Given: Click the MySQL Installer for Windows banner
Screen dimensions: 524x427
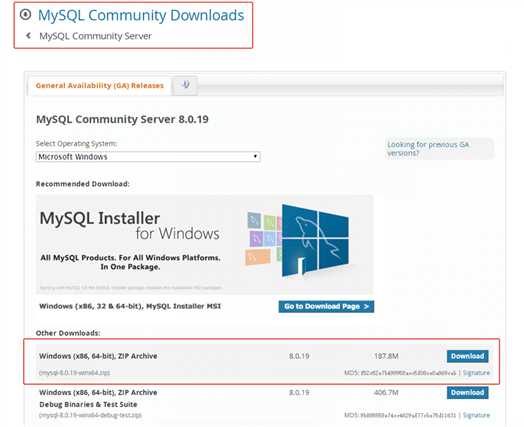Looking at the screenshot, I should (x=205, y=245).
